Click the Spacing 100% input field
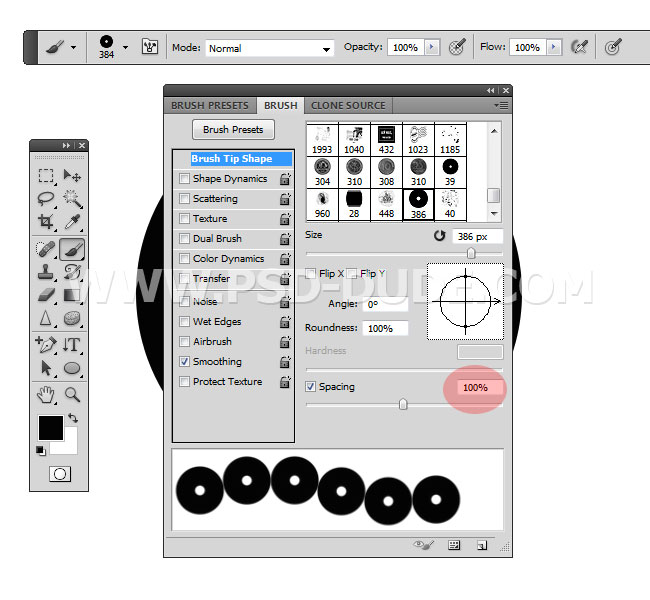Screen dimensions: 650x600 coord(480,388)
